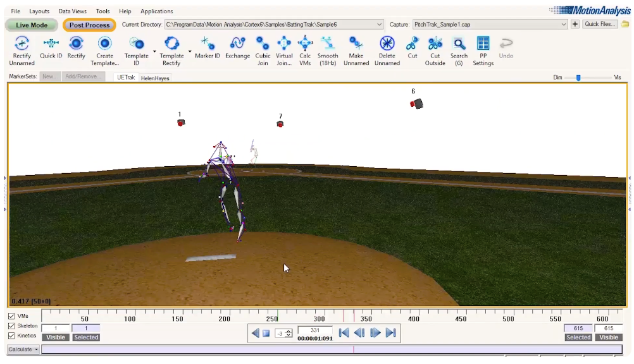Open the Data Views menu
The image size is (634, 364).
pos(71,11)
